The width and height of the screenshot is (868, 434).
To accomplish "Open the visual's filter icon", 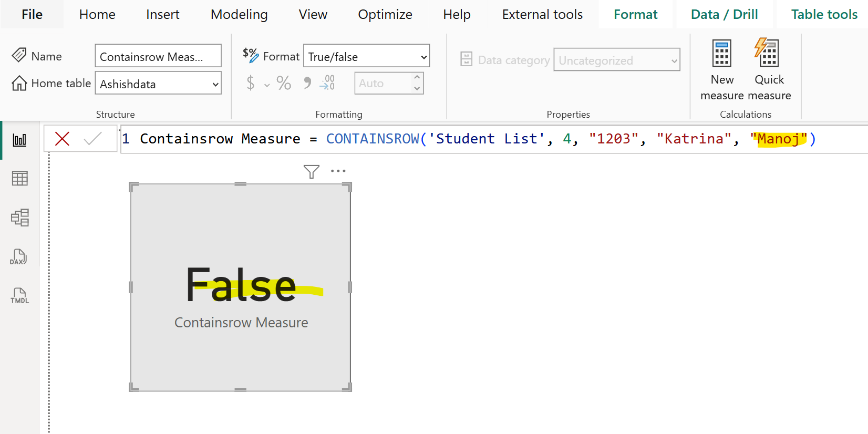I will [x=311, y=171].
